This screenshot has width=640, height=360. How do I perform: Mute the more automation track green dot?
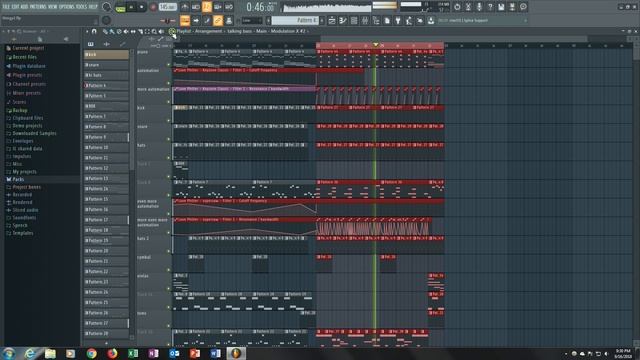168,102
